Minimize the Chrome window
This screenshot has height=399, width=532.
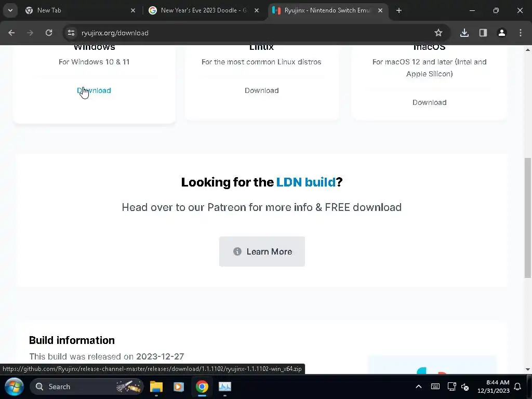(472, 10)
